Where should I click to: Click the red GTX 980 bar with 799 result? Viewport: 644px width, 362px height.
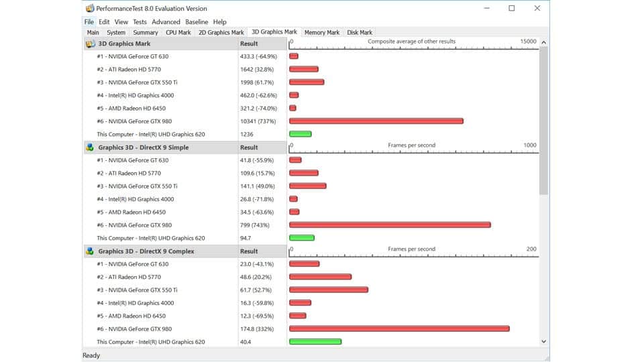pyautogui.click(x=390, y=225)
